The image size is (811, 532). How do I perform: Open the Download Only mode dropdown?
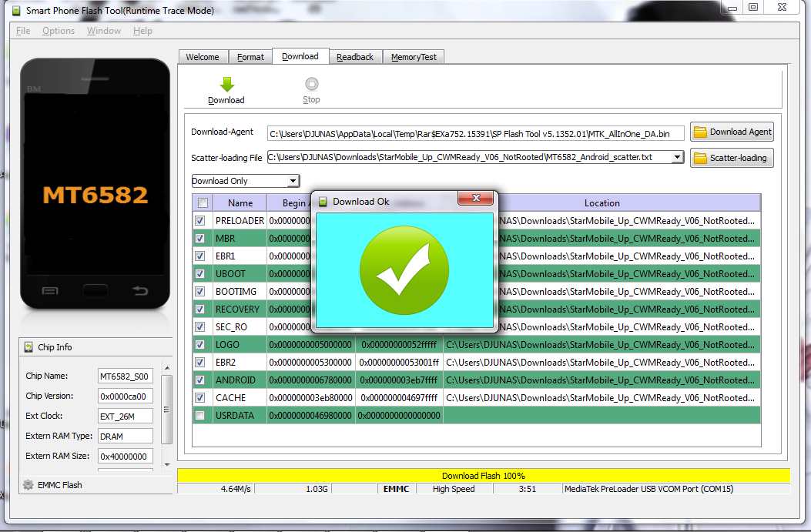[293, 181]
